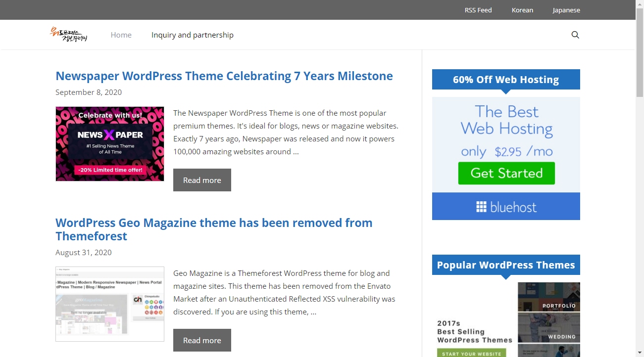
Task: Click the page vertical scrollbar thumb
Action: click(x=640, y=53)
